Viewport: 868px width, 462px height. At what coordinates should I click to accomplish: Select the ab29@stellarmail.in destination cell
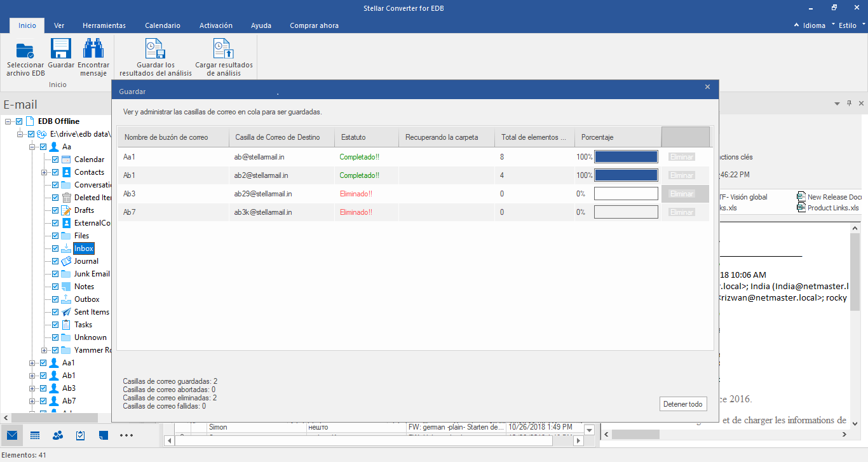tap(281, 194)
